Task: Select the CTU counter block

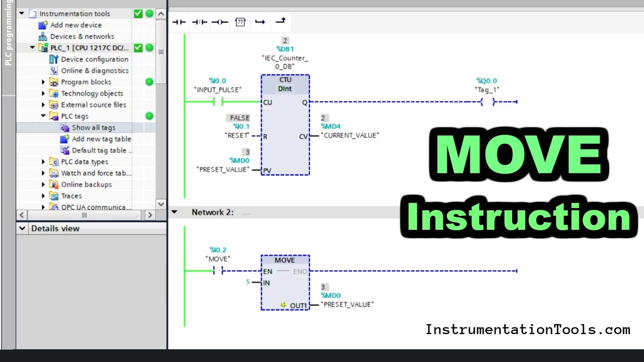Action: click(x=285, y=125)
